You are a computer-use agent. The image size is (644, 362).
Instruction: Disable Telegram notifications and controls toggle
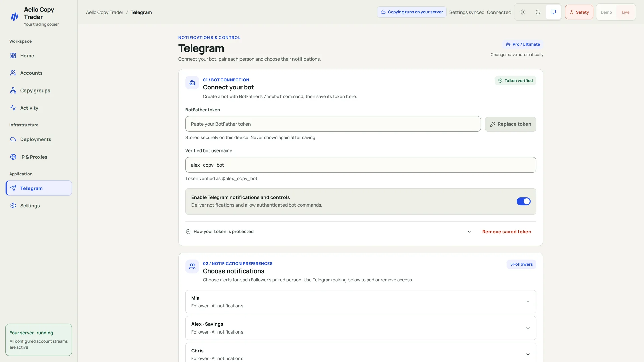point(523,201)
